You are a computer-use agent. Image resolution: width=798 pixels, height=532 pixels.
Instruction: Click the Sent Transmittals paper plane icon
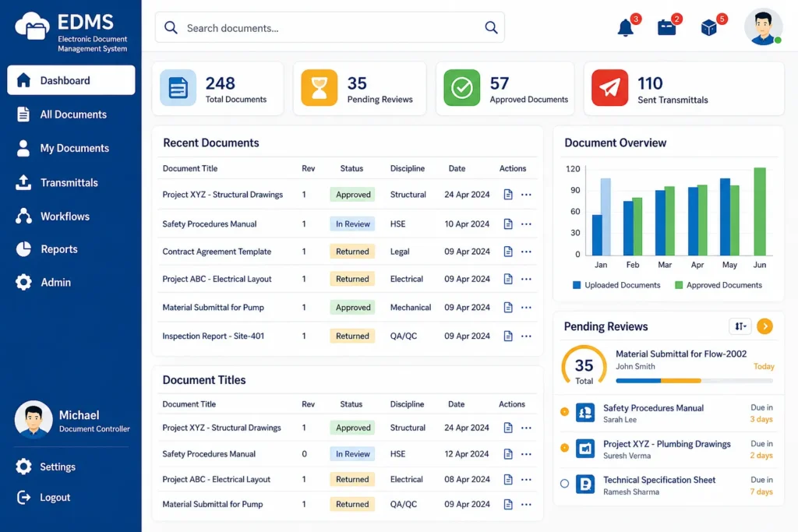click(609, 87)
